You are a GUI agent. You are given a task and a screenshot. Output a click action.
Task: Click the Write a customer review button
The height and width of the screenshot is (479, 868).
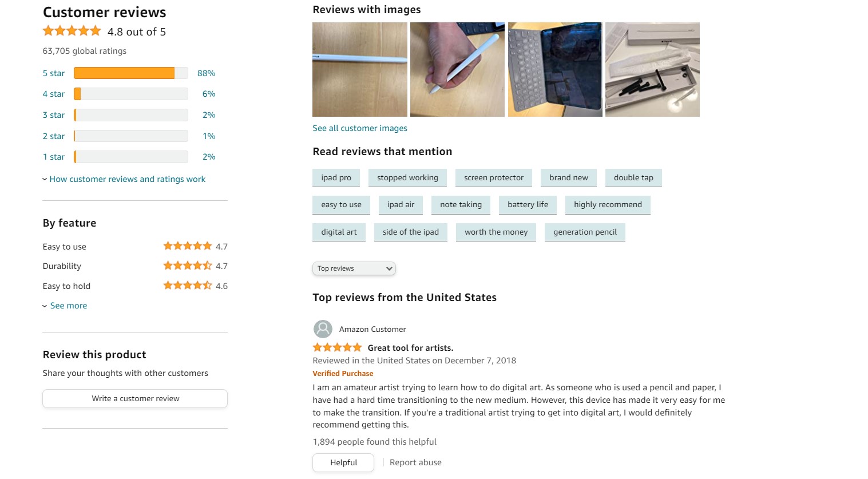pos(134,398)
